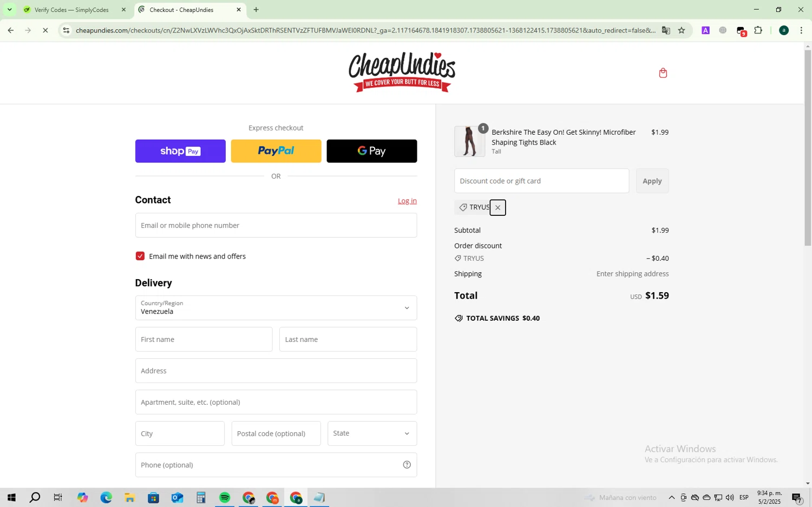The height and width of the screenshot is (507, 812).
Task: Click the Berkshire tights product thumbnail
Action: coord(469,141)
